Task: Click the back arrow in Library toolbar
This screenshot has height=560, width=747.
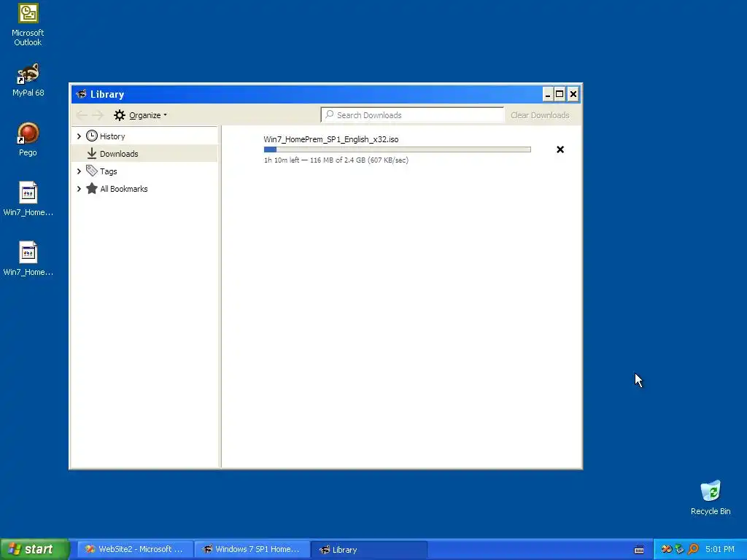Action: (82, 115)
